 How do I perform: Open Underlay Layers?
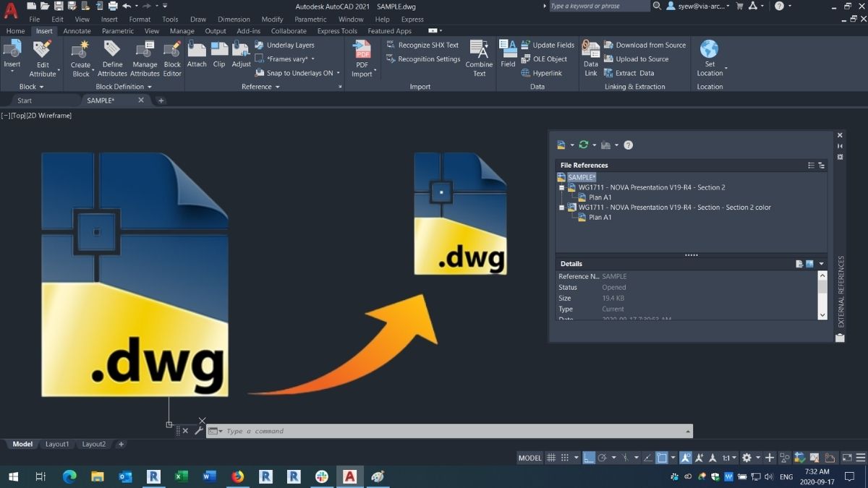click(x=285, y=45)
